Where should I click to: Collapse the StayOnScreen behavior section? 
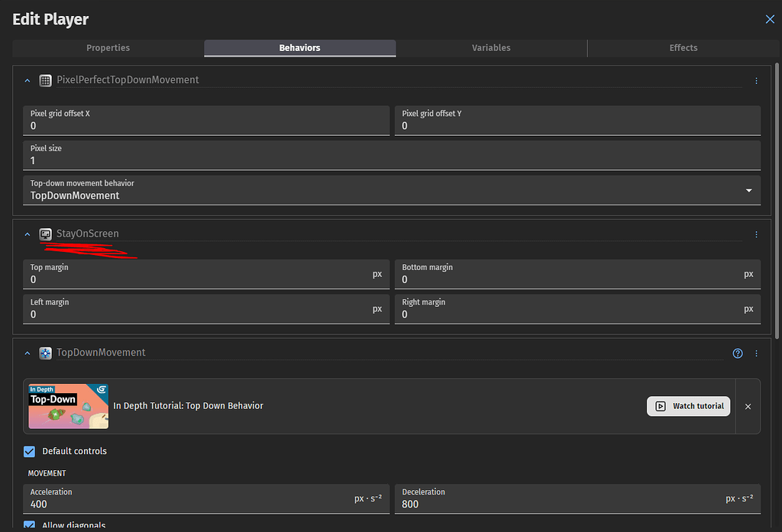[27, 234]
